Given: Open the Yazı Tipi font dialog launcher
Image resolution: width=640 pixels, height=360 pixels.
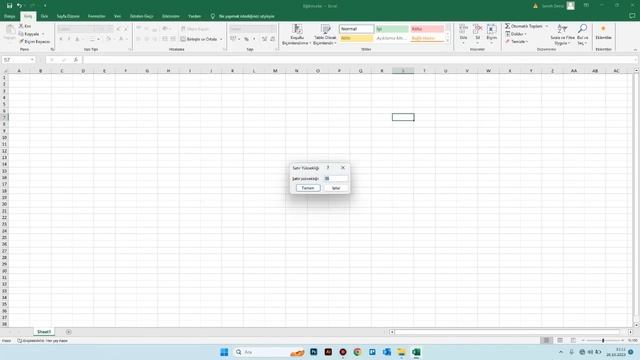Looking at the screenshot, I should 130,49.
